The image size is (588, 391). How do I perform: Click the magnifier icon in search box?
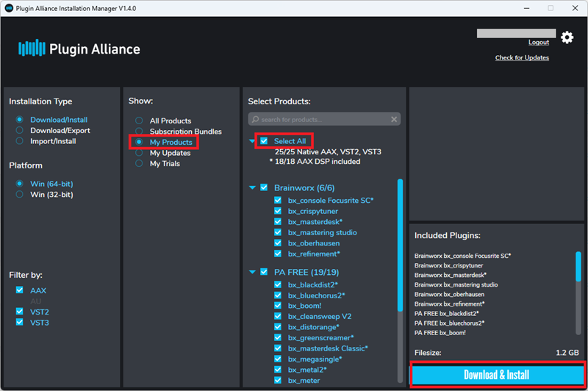[x=255, y=119]
